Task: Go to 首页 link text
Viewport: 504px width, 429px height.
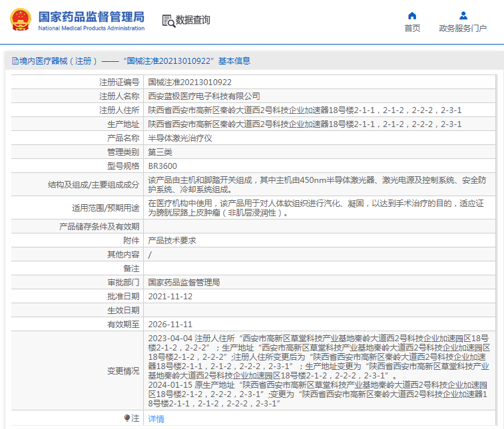Action: coord(412,28)
